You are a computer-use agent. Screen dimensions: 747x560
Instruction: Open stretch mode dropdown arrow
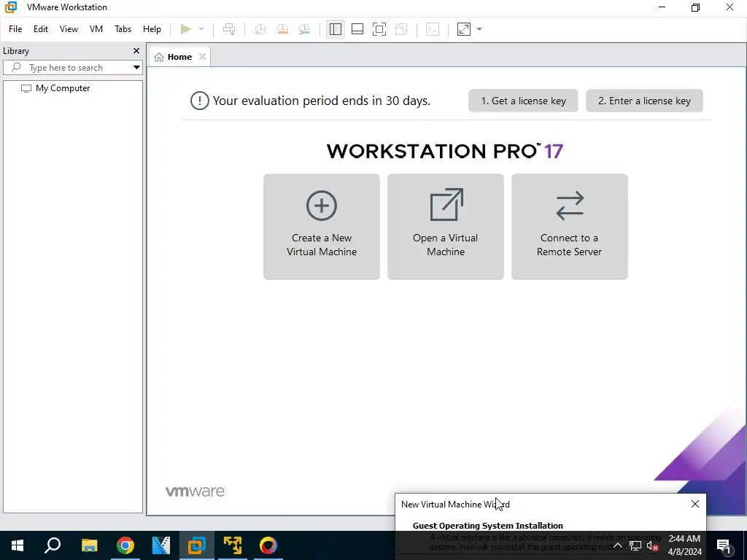[479, 29]
